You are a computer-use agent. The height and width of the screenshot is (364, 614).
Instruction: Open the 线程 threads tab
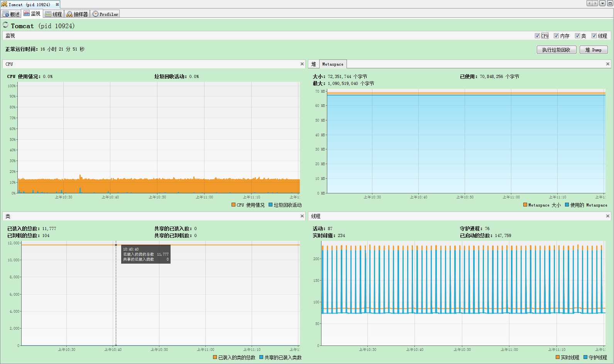pyautogui.click(x=53, y=14)
